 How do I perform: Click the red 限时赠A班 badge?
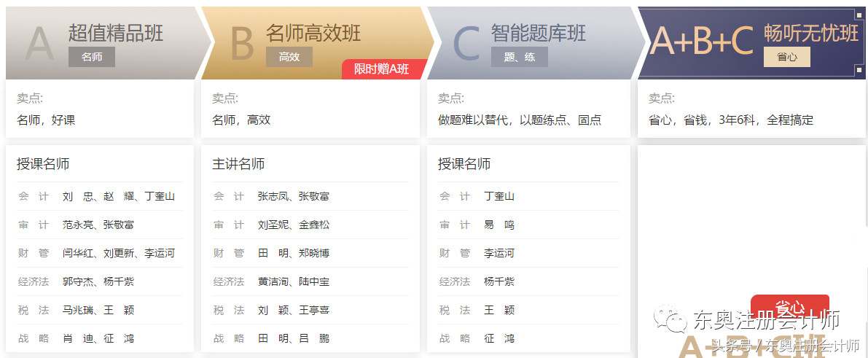click(x=385, y=69)
